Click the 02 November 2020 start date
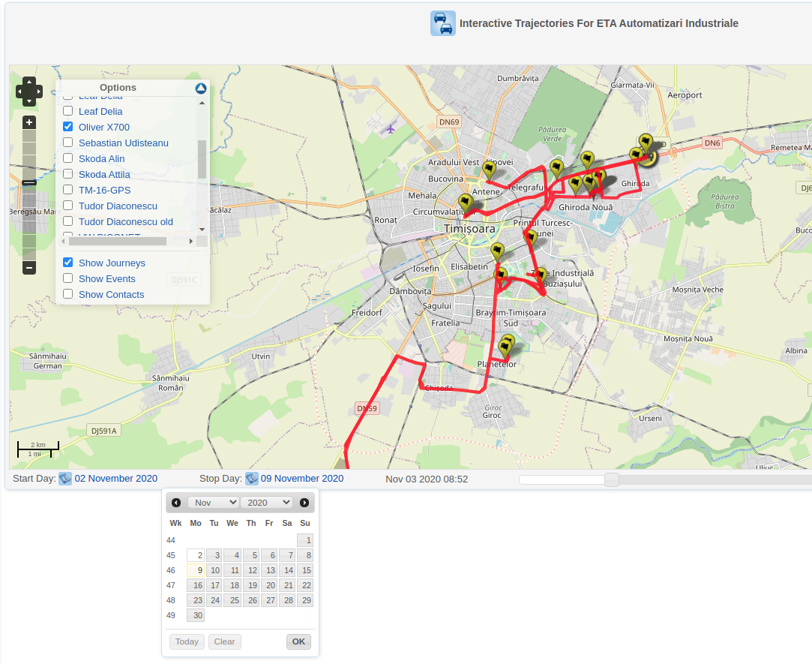 (x=115, y=479)
